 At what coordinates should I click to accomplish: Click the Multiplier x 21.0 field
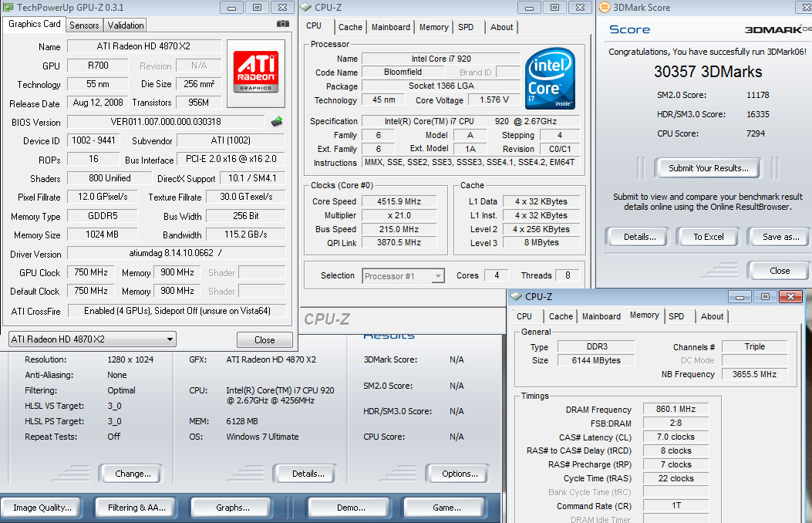399,215
